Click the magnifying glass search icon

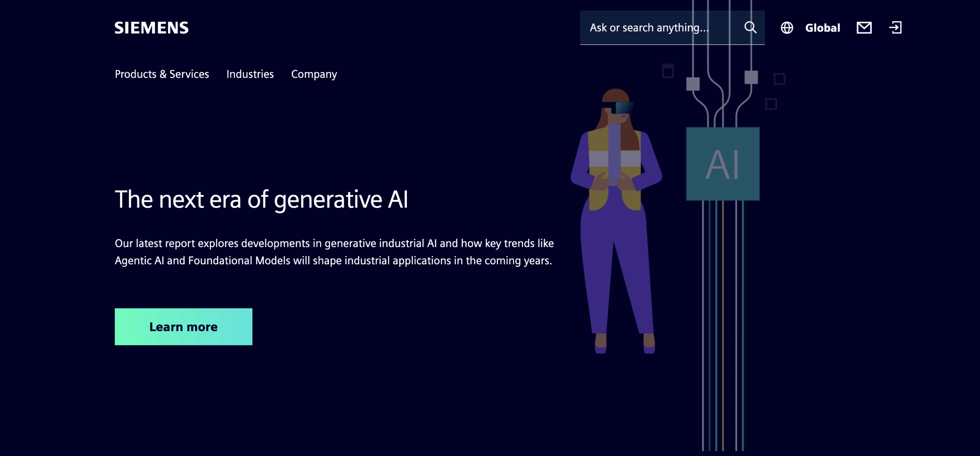click(x=750, y=28)
